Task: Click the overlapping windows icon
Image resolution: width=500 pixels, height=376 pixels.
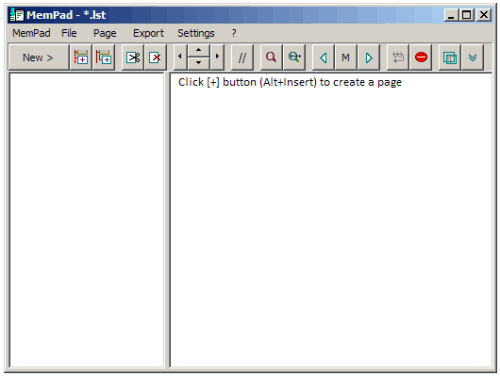Action: click(x=450, y=58)
